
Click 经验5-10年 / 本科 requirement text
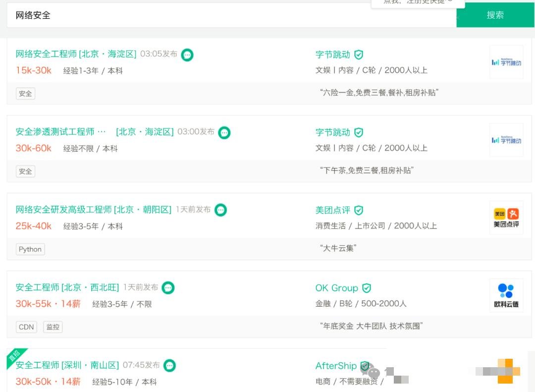coord(124,382)
